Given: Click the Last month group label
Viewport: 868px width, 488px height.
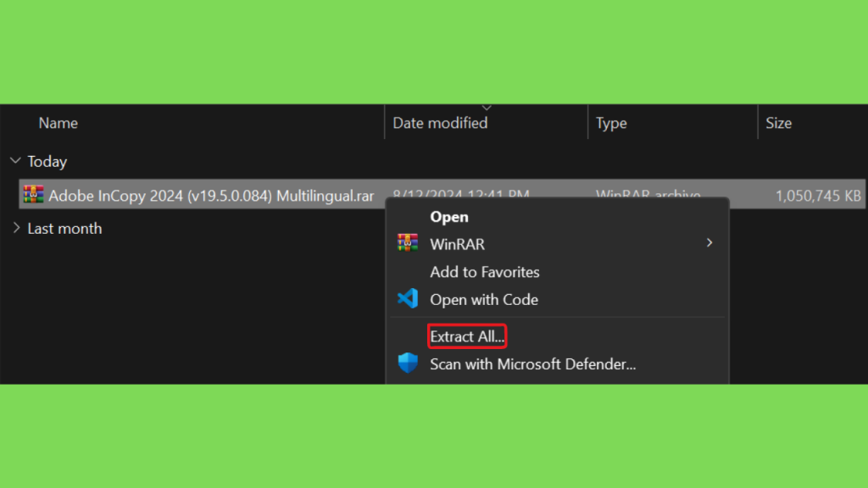Looking at the screenshot, I should click(x=64, y=229).
